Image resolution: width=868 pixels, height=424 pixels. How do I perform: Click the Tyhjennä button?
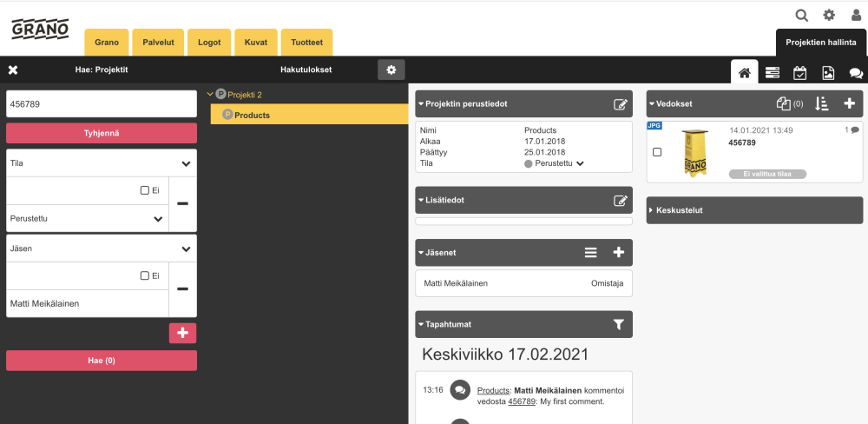102,134
